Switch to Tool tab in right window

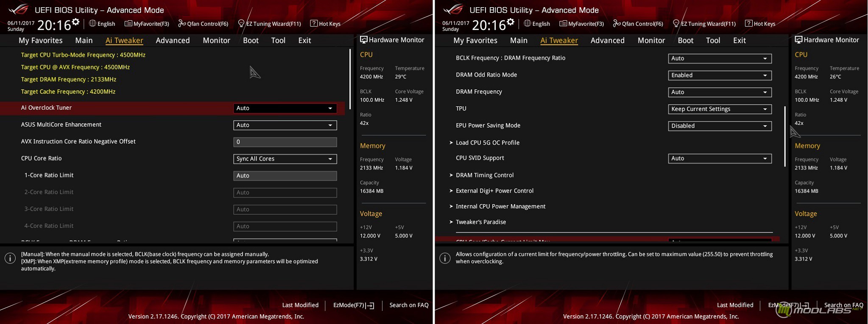(713, 40)
